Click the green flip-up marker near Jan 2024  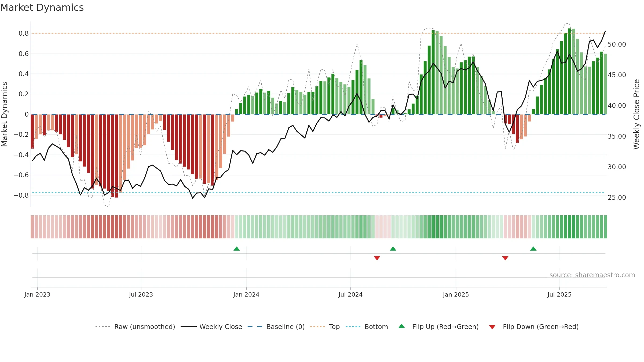click(x=237, y=249)
